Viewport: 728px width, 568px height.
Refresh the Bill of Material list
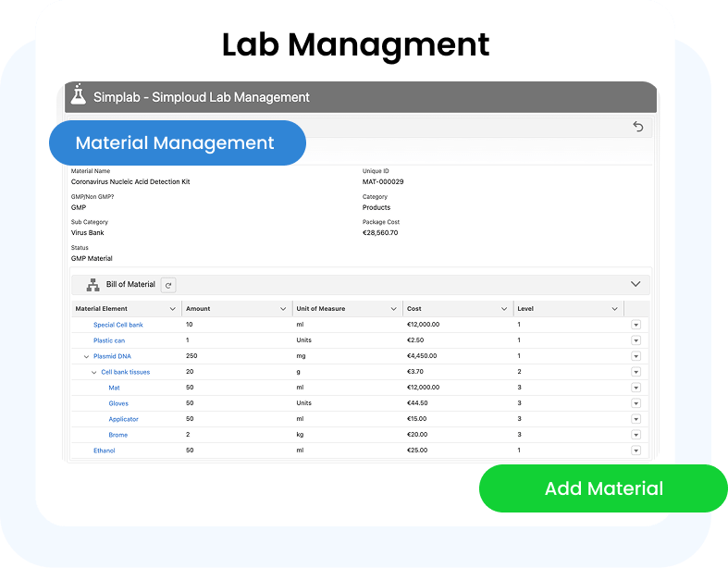[x=168, y=285]
